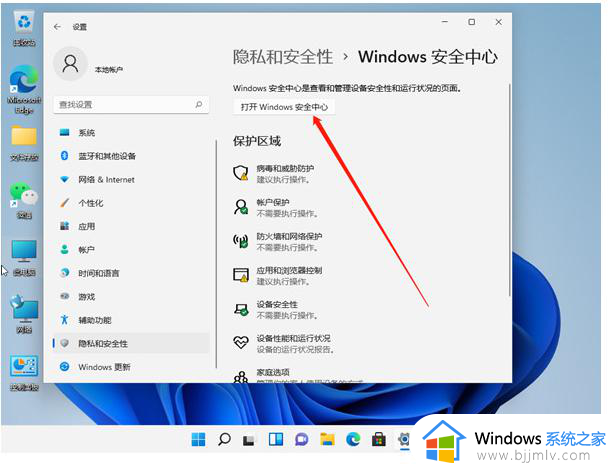Screen dimensions: 611x469
Task: Open Widgets panel on the taskbar
Action: tap(275, 439)
